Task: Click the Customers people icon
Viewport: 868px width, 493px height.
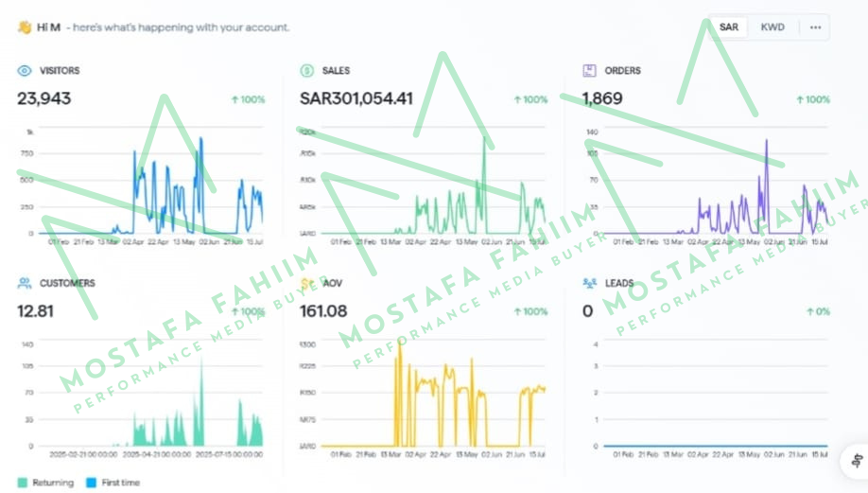Action: point(25,283)
